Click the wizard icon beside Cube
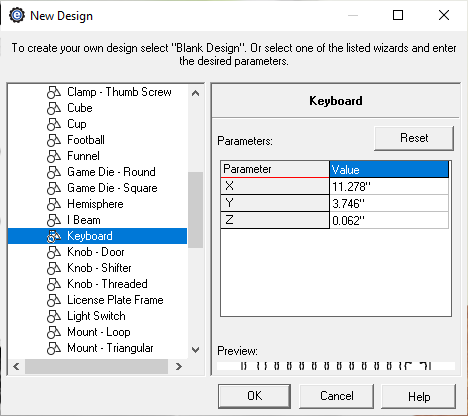The image size is (468, 416). [x=54, y=108]
